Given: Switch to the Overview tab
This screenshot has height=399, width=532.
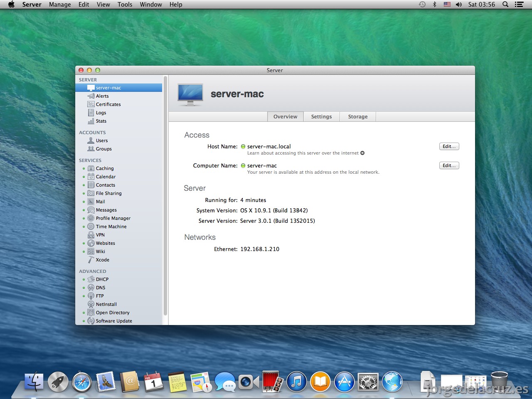Looking at the screenshot, I should (x=286, y=117).
